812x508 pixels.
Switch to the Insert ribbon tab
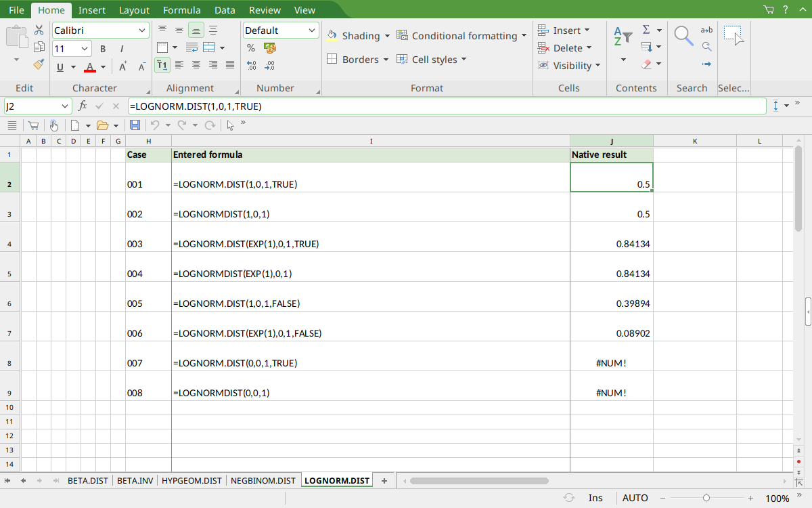coord(91,10)
